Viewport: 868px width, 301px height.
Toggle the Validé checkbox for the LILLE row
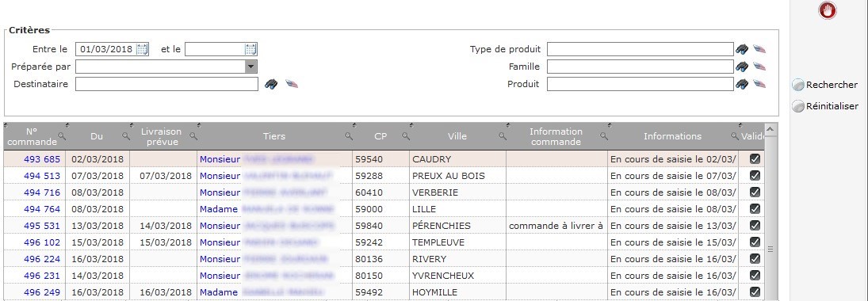tap(755, 208)
